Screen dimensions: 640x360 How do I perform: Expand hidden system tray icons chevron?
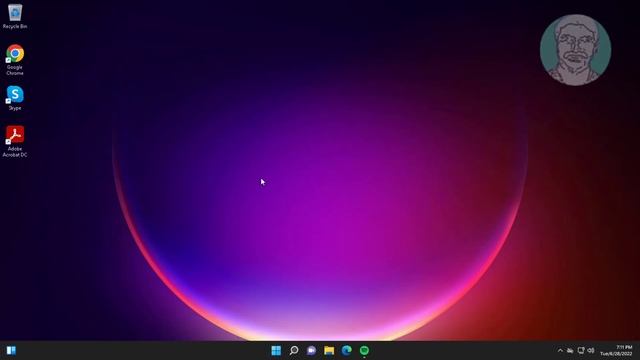tap(560, 350)
